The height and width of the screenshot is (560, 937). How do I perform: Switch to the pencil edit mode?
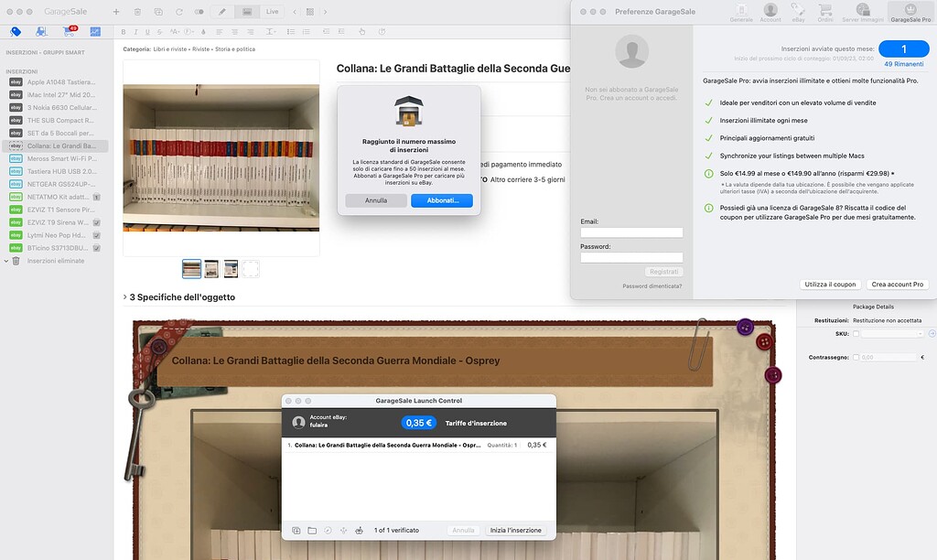coord(222,12)
